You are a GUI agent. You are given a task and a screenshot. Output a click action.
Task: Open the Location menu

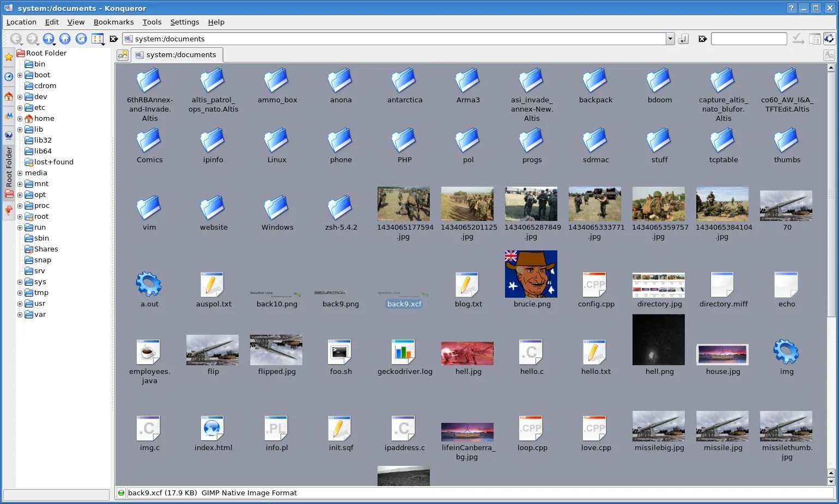coord(21,22)
